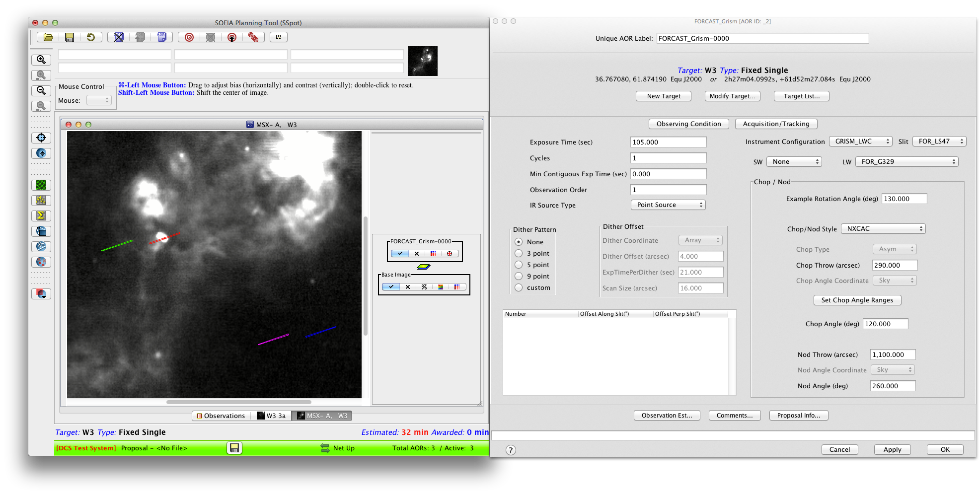Select the 9 point dither pattern
This screenshot has height=495, width=980.
coord(519,277)
